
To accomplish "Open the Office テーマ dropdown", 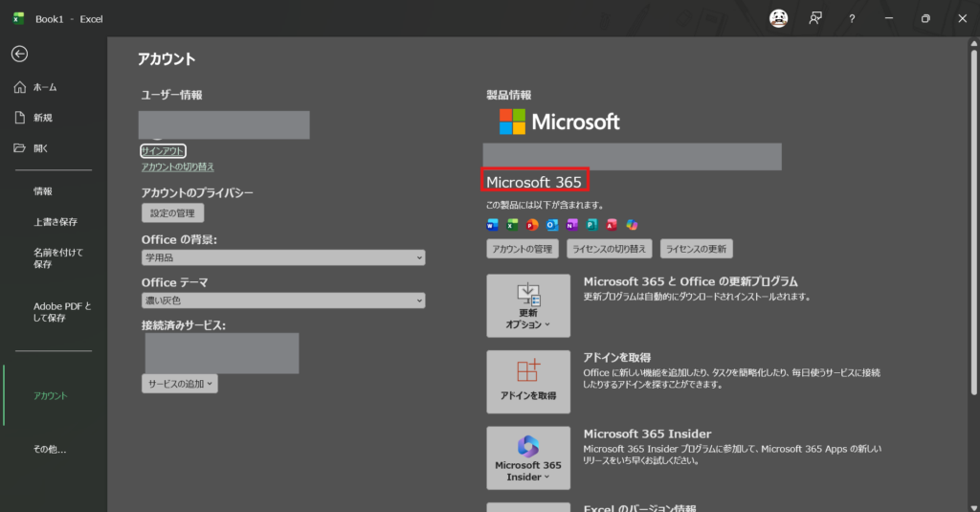I will [283, 301].
